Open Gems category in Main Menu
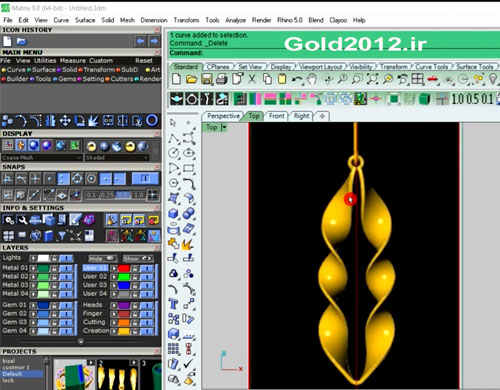This screenshot has width=500, height=390. point(67,79)
